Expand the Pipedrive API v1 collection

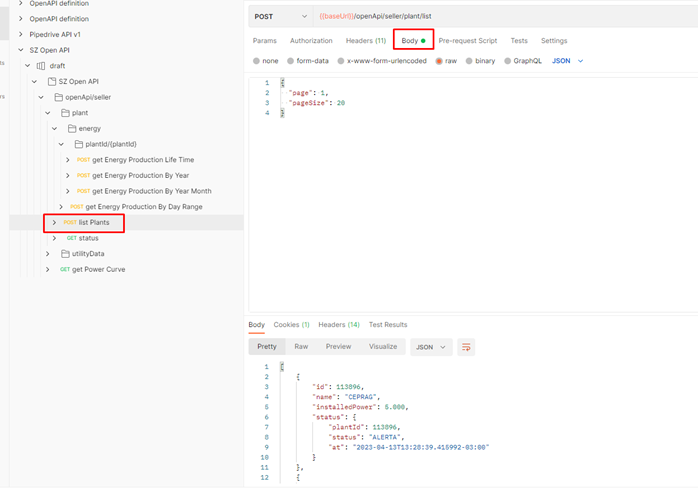(x=20, y=34)
